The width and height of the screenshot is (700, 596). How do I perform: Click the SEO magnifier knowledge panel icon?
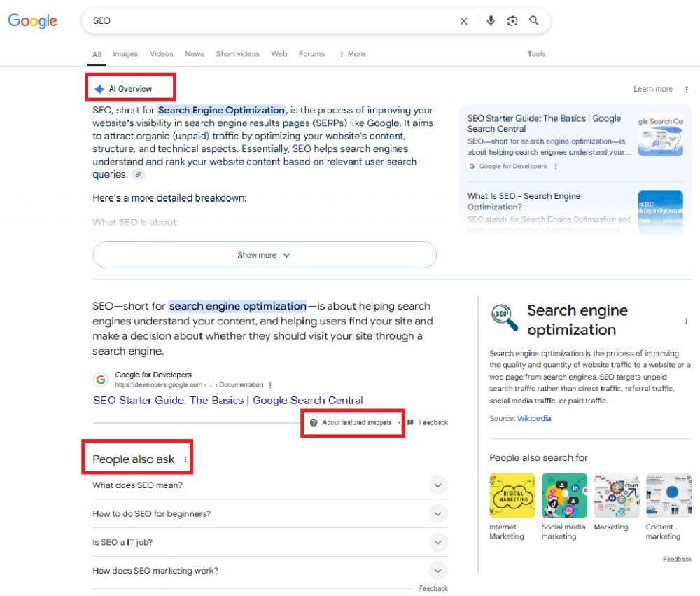coord(505,317)
